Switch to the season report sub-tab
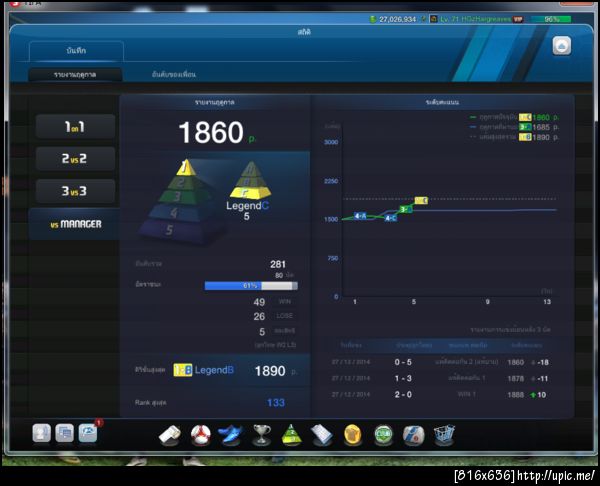Image resolution: width=600 pixels, height=486 pixels. pos(75,74)
